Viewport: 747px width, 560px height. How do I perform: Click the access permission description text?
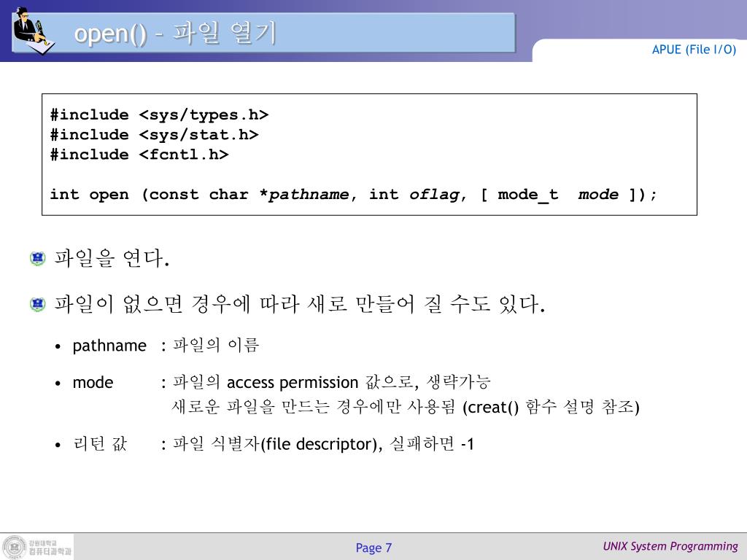click(x=331, y=382)
